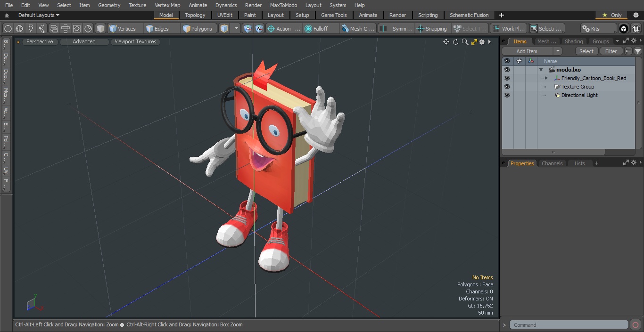This screenshot has height=332, width=644.
Task: Click the Items list options icon beside Filter
Action: point(628,51)
